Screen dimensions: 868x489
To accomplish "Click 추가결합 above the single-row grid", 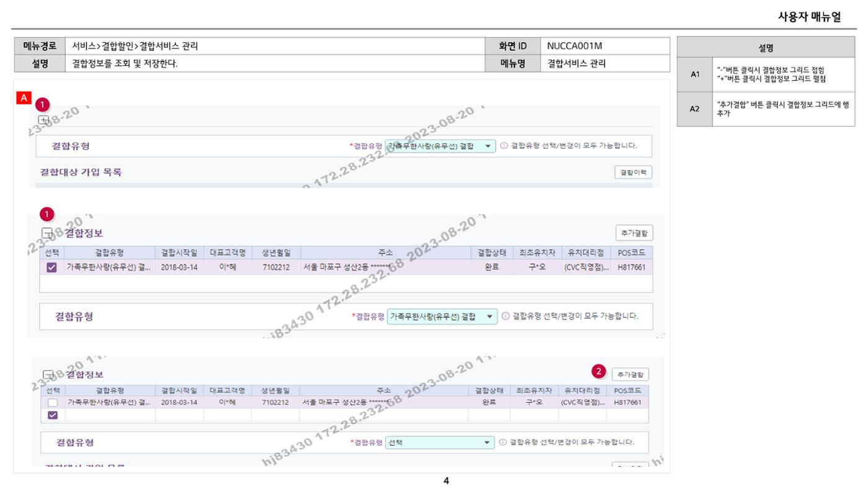I will 634,233.
